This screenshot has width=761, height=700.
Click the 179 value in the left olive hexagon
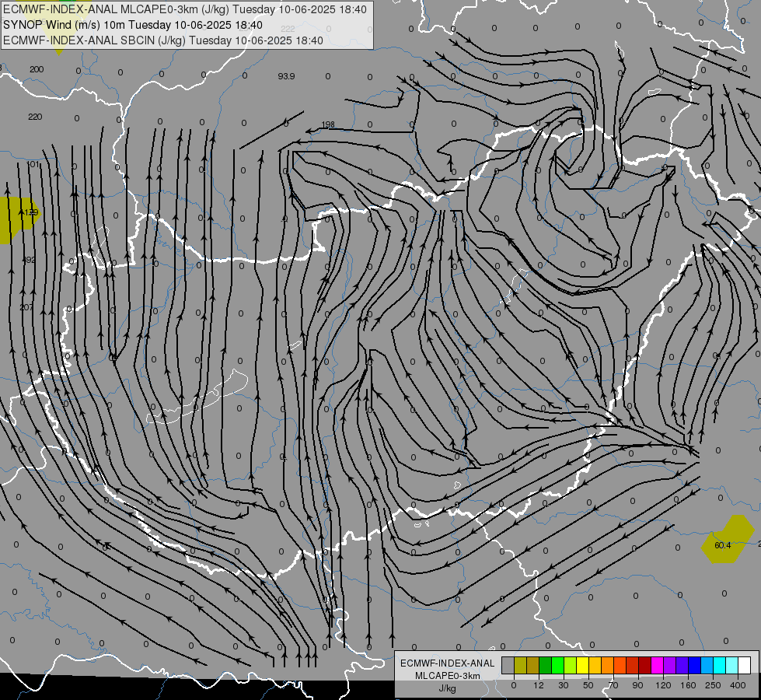click(x=30, y=212)
